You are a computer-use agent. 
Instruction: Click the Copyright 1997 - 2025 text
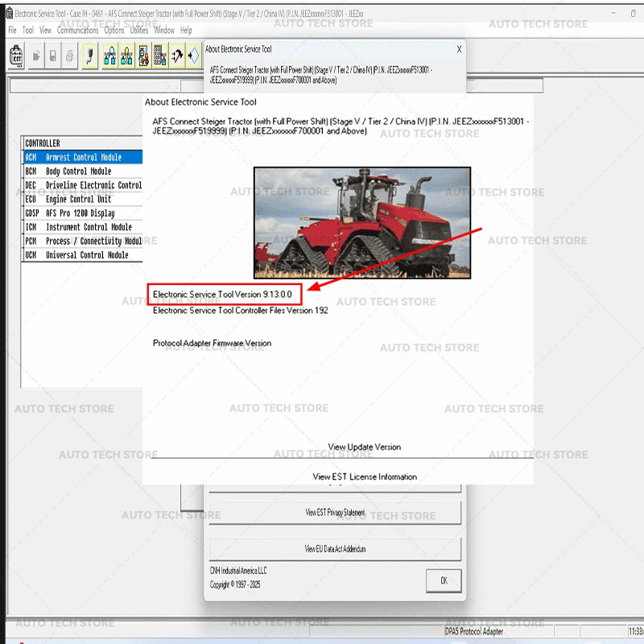pos(235,584)
